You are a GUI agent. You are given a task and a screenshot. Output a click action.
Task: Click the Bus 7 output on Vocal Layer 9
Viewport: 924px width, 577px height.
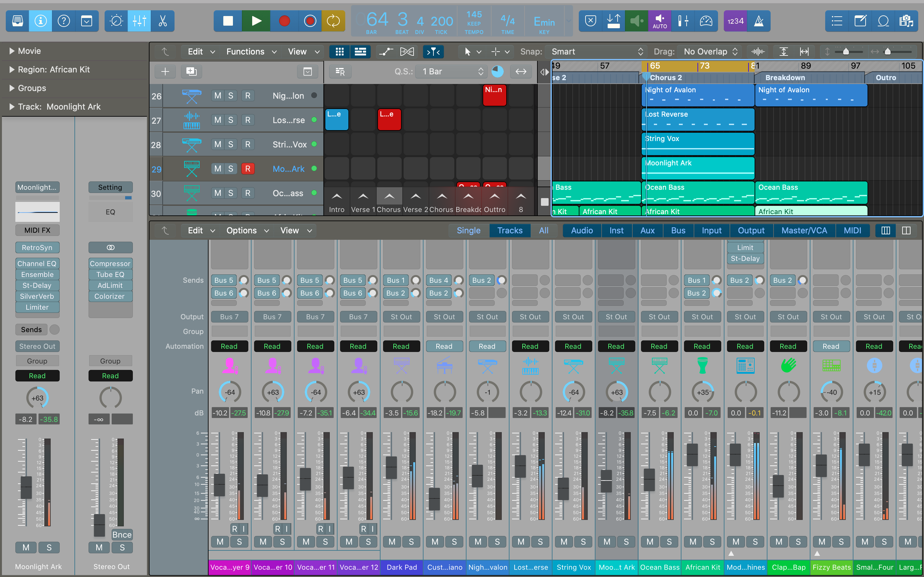click(x=229, y=317)
